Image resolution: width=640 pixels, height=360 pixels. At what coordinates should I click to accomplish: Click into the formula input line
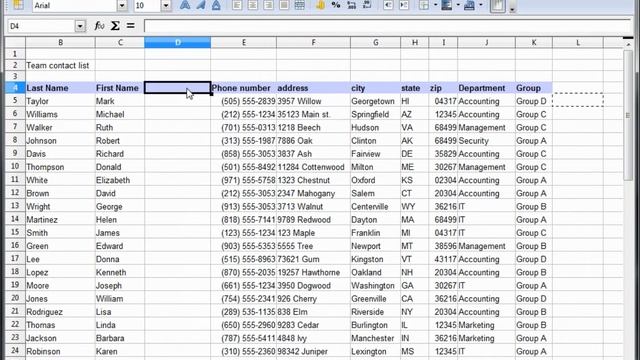pos(388,26)
